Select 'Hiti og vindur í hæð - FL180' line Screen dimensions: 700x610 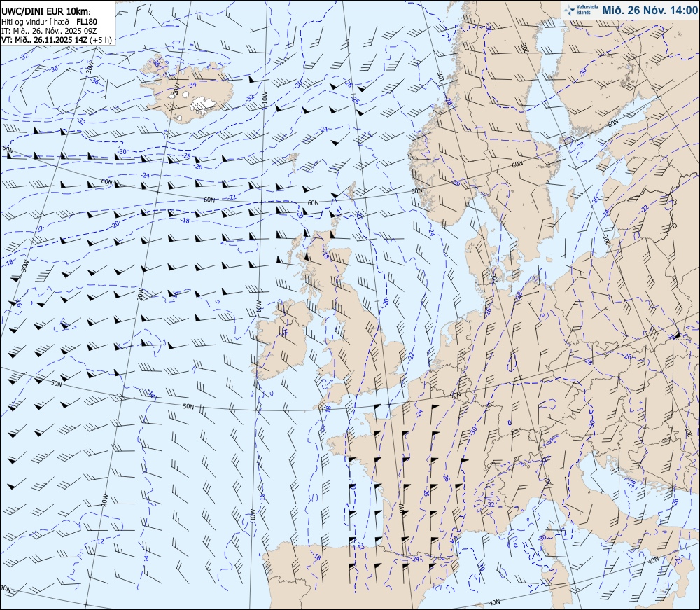pos(49,22)
